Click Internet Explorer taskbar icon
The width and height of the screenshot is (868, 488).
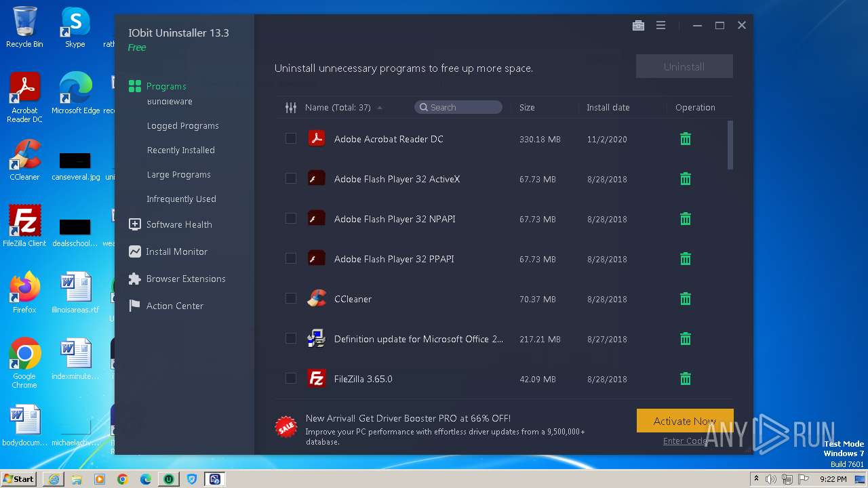pyautogui.click(x=54, y=479)
